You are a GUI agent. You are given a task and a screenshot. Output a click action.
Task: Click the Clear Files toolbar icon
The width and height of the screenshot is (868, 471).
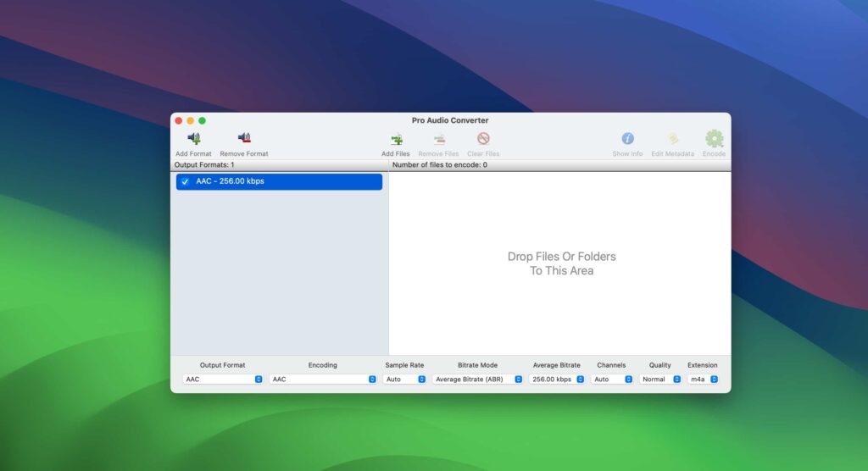pos(483,138)
